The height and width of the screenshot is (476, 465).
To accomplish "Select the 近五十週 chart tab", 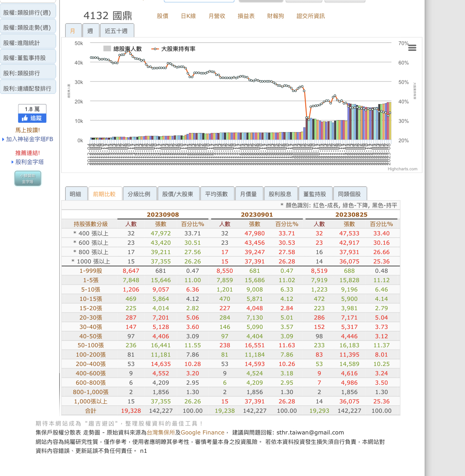I will click(x=116, y=31).
